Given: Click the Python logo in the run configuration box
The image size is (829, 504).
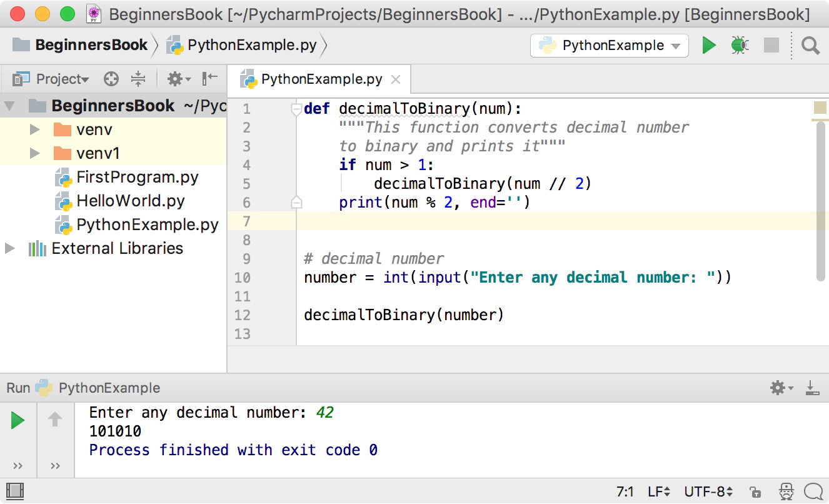Looking at the screenshot, I should (x=548, y=46).
